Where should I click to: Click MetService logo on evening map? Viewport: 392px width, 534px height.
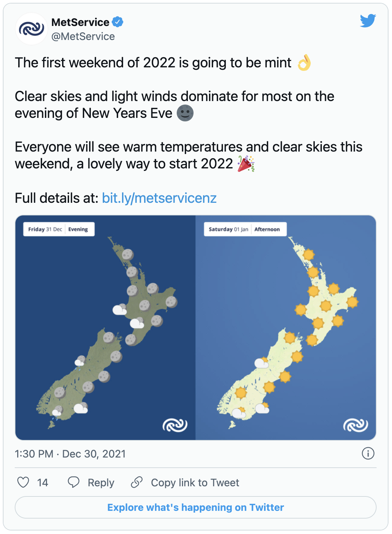(x=175, y=425)
